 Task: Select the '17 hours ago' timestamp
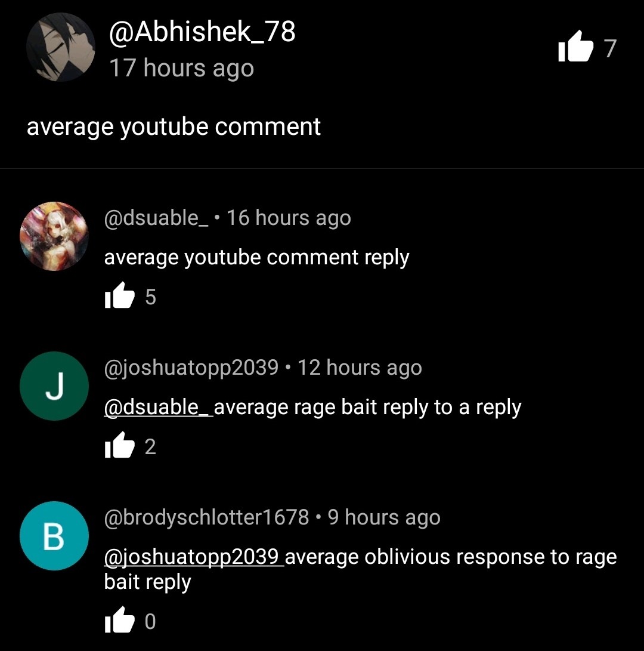point(181,68)
